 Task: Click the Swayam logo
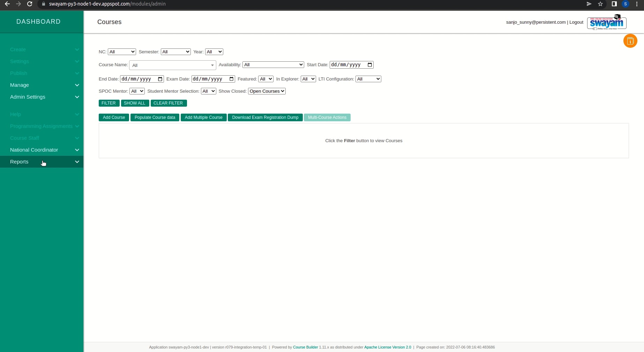[x=606, y=22]
